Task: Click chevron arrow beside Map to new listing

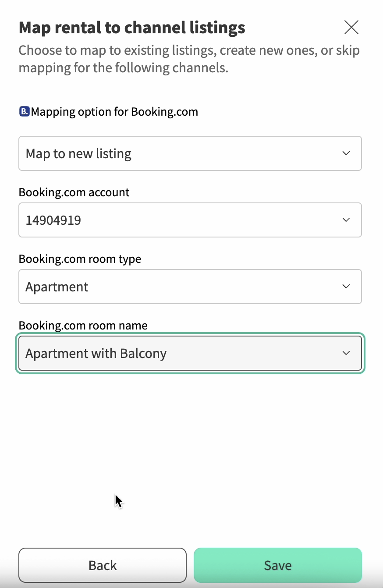Action: 346,153
